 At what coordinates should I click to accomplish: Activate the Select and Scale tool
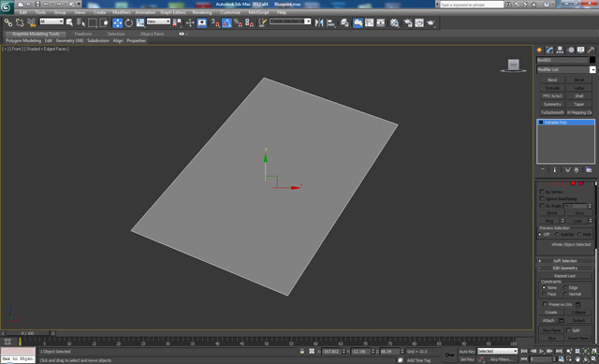[140, 22]
